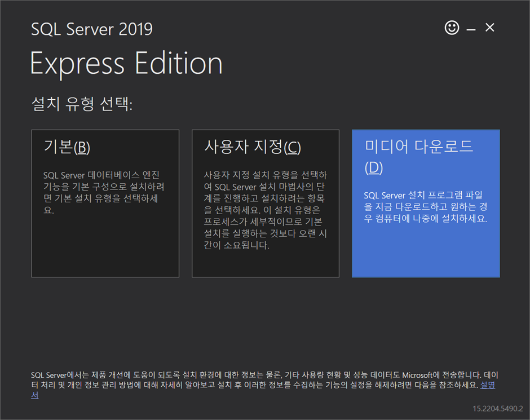Click the Express Edition title text
The height and width of the screenshot is (420, 530).
[126, 63]
